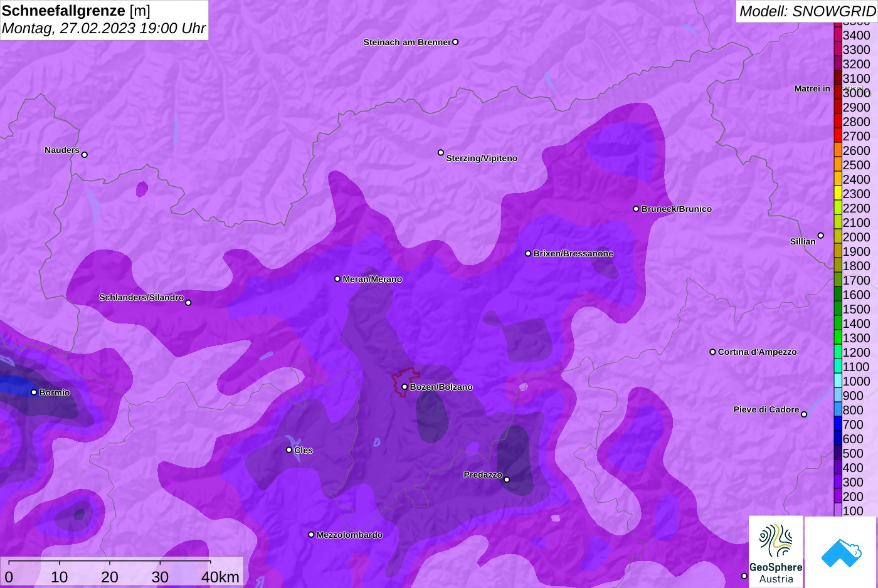This screenshot has height=588, width=878.
Task: Select the Bormio marker dot
Action: tap(34, 392)
